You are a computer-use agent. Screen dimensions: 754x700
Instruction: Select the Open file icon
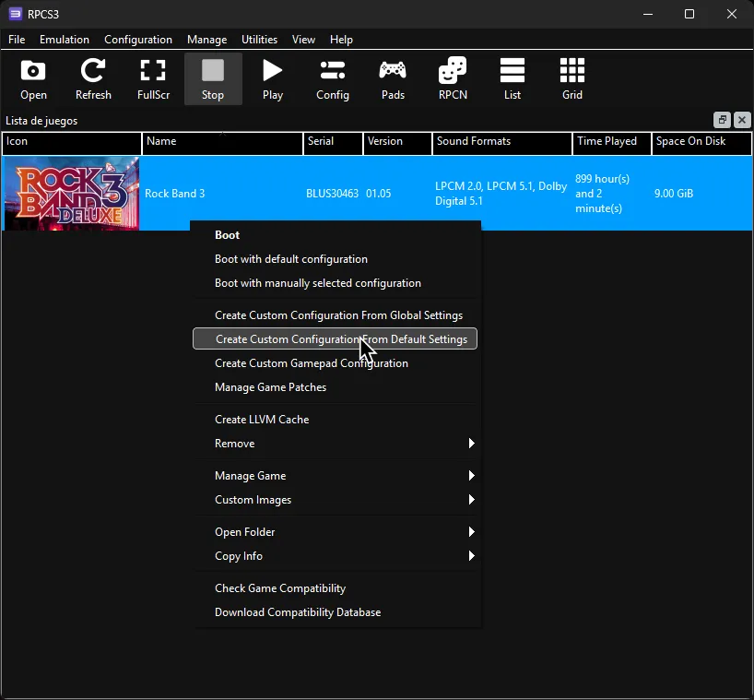[32, 78]
